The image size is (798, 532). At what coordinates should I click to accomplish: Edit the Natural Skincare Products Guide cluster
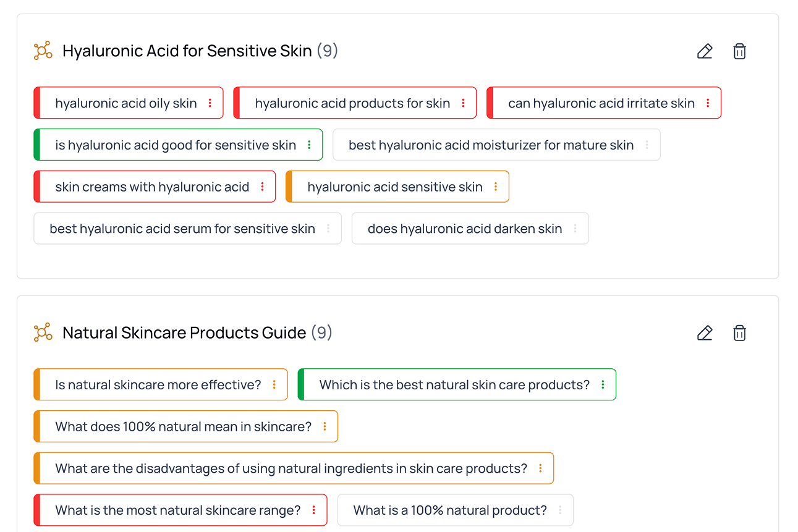[705, 333]
